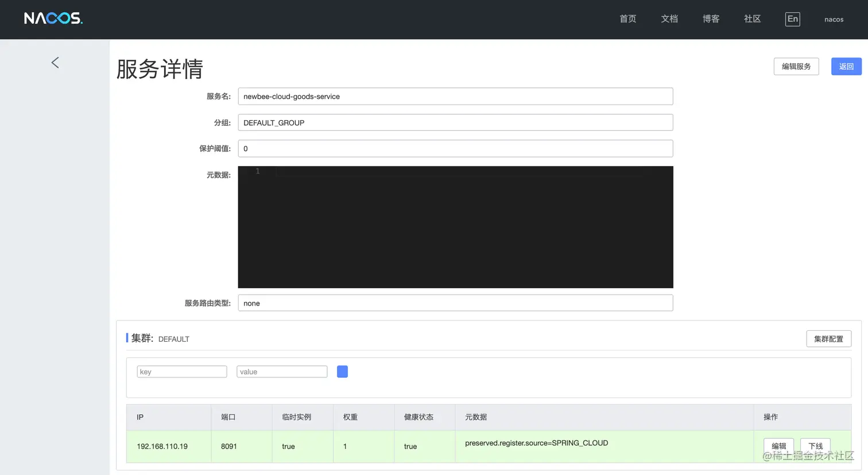Click the 编辑服务 button
The width and height of the screenshot is (868, 475).
tap(796, 67)
